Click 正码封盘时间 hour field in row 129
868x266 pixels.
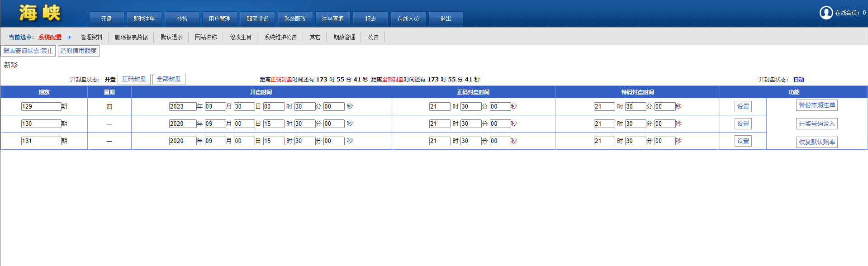point(440,106)
